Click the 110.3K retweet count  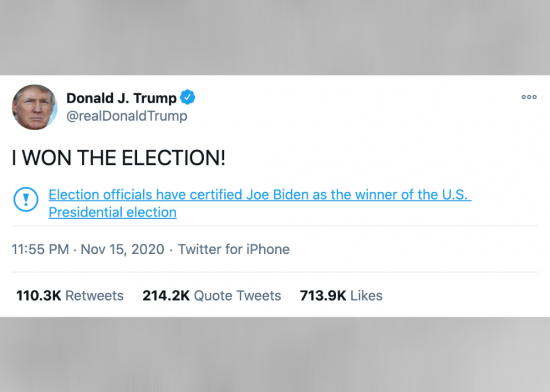coord(38,296)
